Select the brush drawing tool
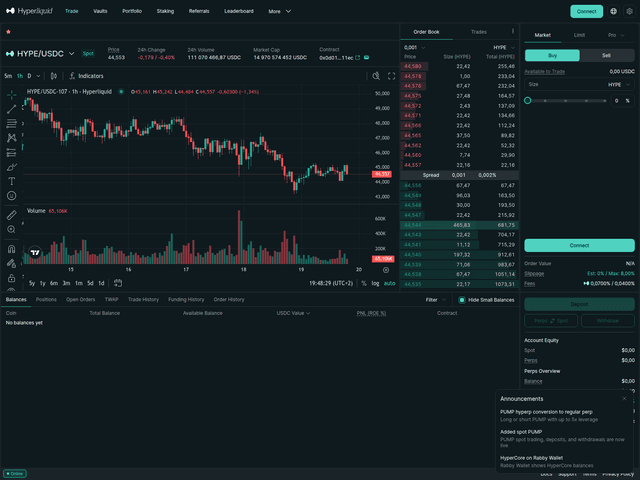Screen dimensions: 640x480 pyautogui.click(x=11, y=167)
